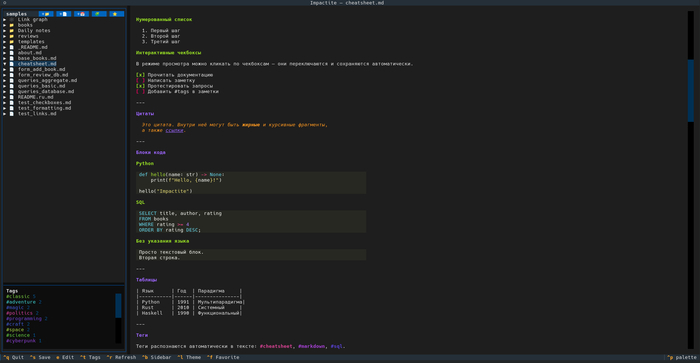The image size is (700, 363).
Task: Collapse the cheatsheet.md tree arrow
Action: coord(4,64)
